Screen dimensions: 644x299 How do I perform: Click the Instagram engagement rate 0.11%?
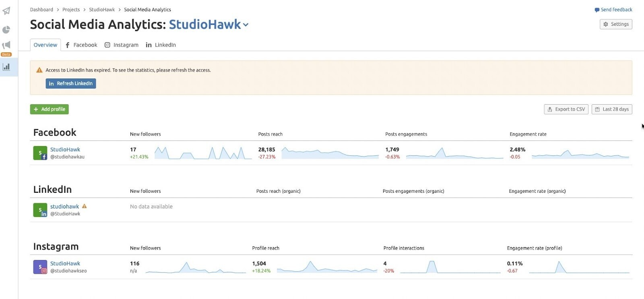(x=515, y=264)
